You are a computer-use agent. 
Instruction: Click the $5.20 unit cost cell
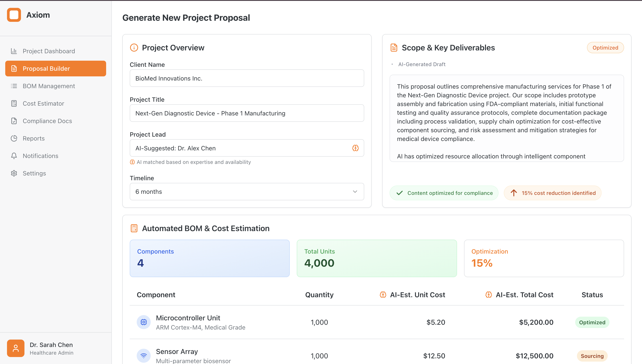436,322
